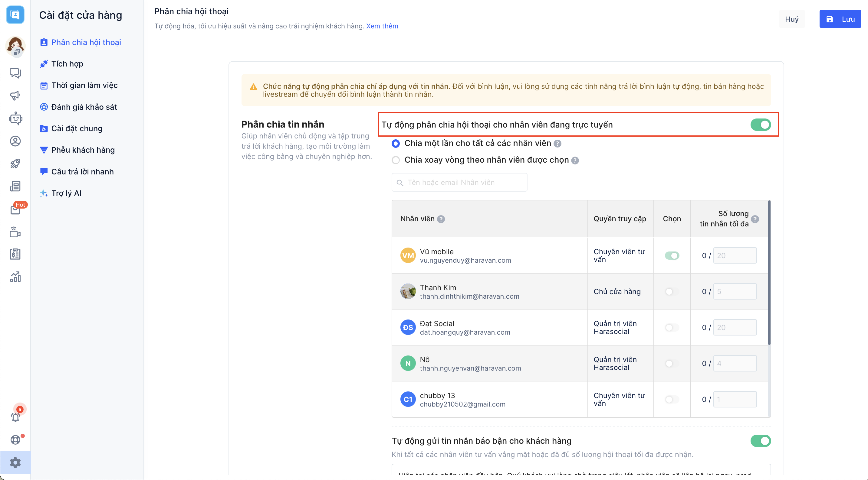
Task: Open the notifications bell icon
Action: tap(15, 417)
